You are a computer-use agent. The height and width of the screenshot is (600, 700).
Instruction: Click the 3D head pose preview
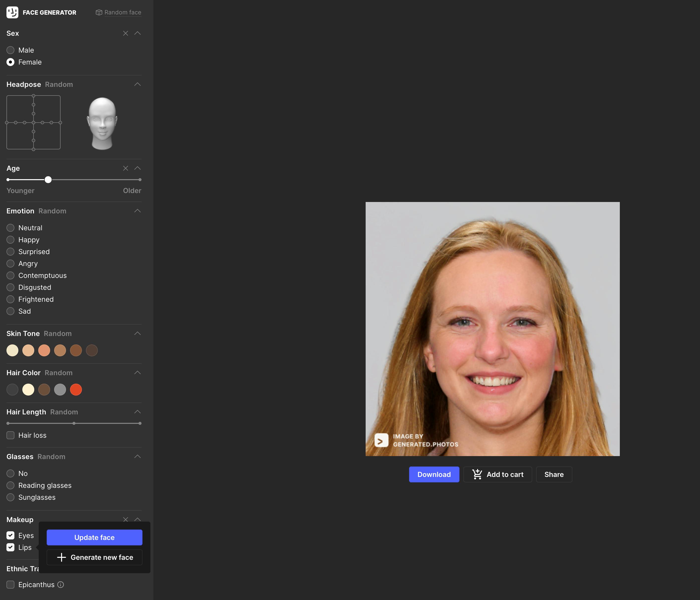click(102, 123)
